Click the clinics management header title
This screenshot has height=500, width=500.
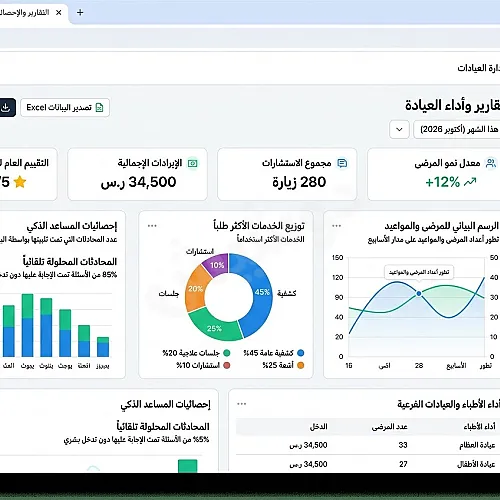(x=479, y=68)
